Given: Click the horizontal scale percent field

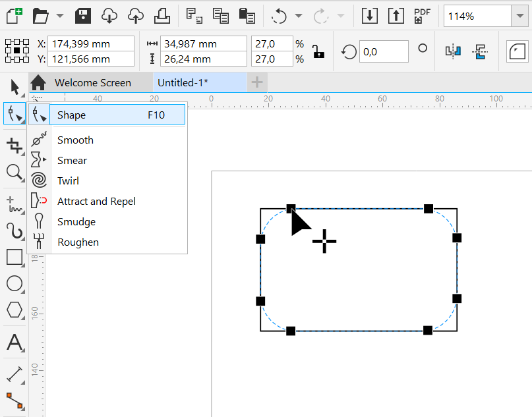Looking at the screenshot, I should point(272,43).
